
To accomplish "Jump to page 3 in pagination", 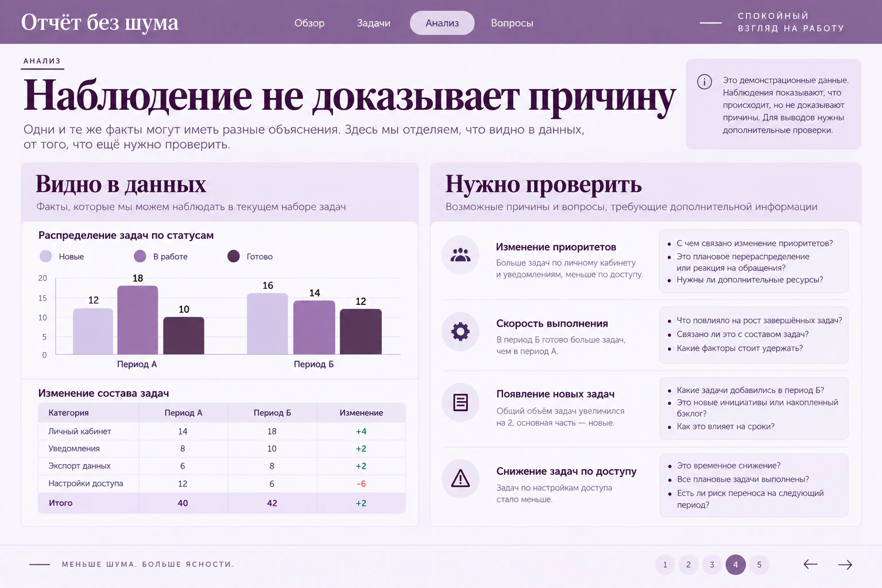I will click(x=712, y=564).
